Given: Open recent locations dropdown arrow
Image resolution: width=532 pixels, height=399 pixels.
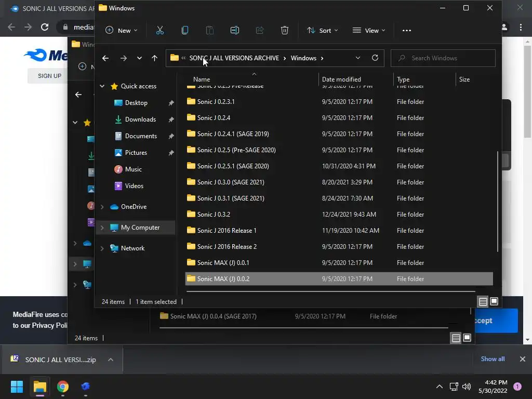Looking at the screenshot, I should click(139, 58).
